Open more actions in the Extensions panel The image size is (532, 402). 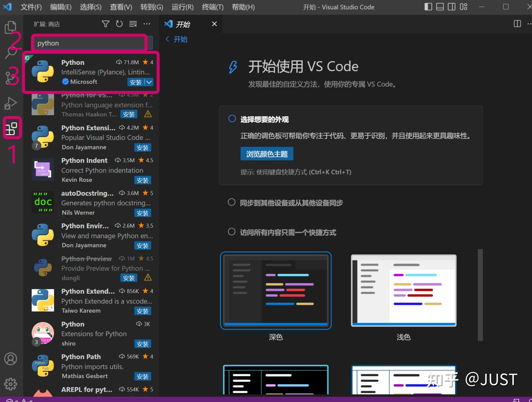click(147, 24)
